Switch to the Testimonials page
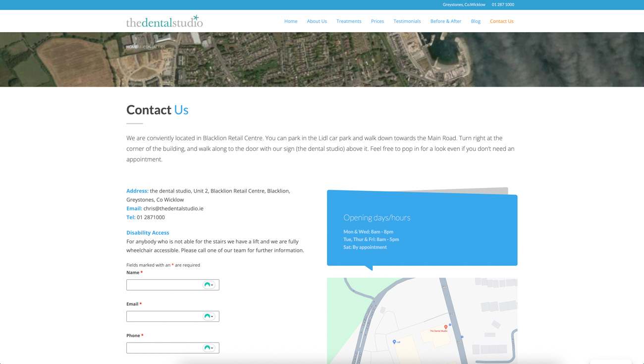Image resolution: width=644 pixels, height=364 pixels. pos(407,21)
